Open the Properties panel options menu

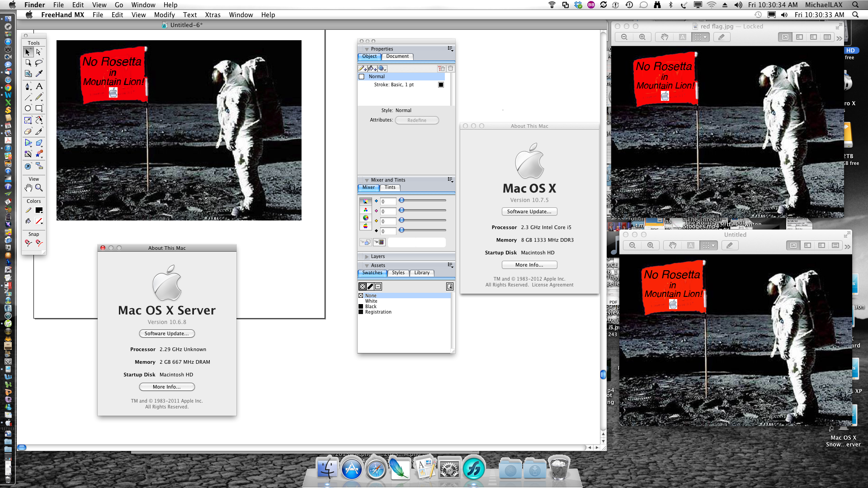(x=450, y=49)
